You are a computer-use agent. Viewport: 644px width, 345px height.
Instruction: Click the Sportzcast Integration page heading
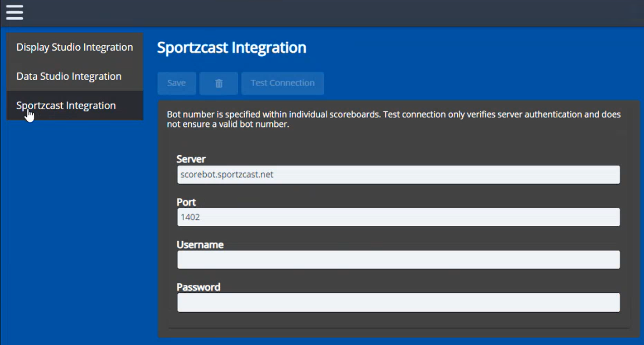pos(231,48)
